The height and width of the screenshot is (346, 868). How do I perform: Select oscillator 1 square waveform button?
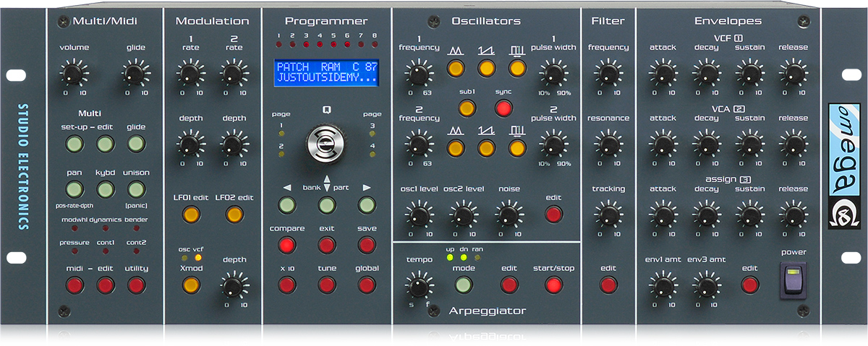click(516, 69)
